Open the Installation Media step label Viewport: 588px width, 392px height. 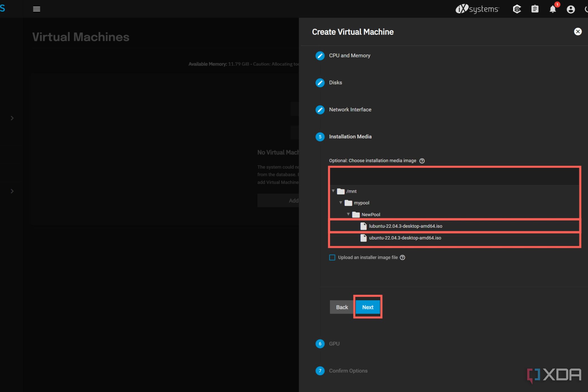tap(350, 137)
